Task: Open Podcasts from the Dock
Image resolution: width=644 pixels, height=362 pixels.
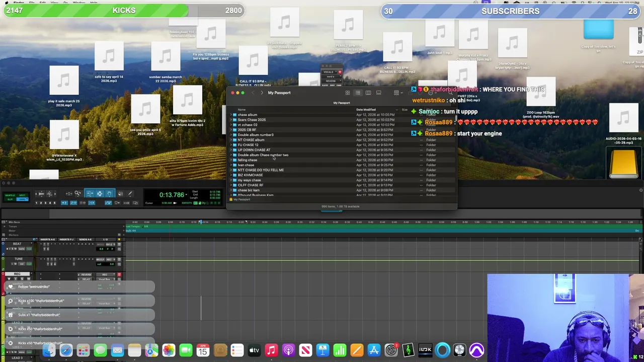Action: pos(288,350)
